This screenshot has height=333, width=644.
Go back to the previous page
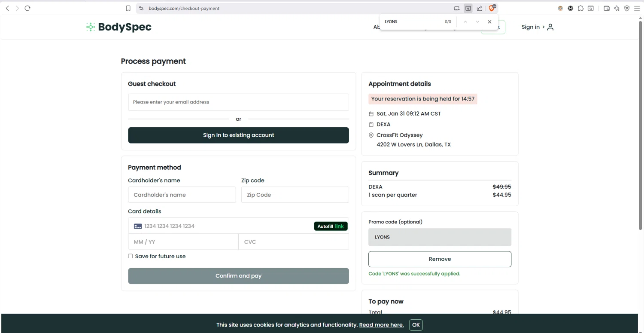point(7,8)
